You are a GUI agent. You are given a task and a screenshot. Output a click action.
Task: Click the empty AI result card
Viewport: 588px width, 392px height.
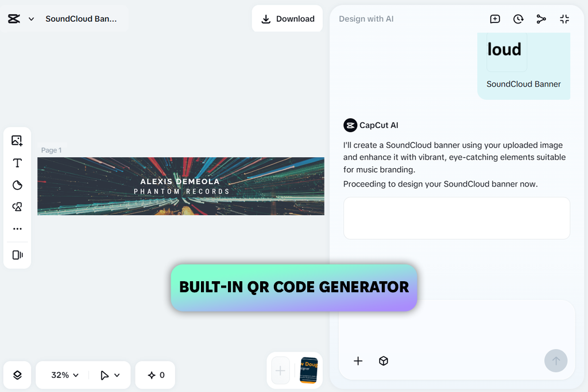coord(457,218)
